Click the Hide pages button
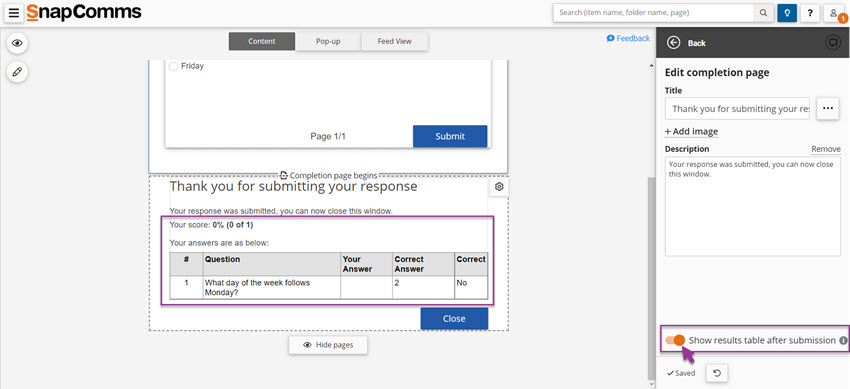The height and width of the screenshot is (389, 850). (x=328, y=345)
